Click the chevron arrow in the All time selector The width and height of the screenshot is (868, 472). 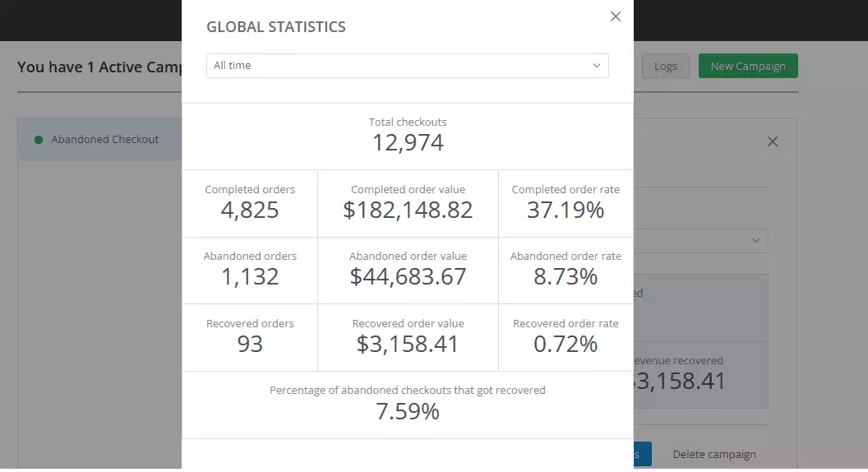click(x=597, y=66)
